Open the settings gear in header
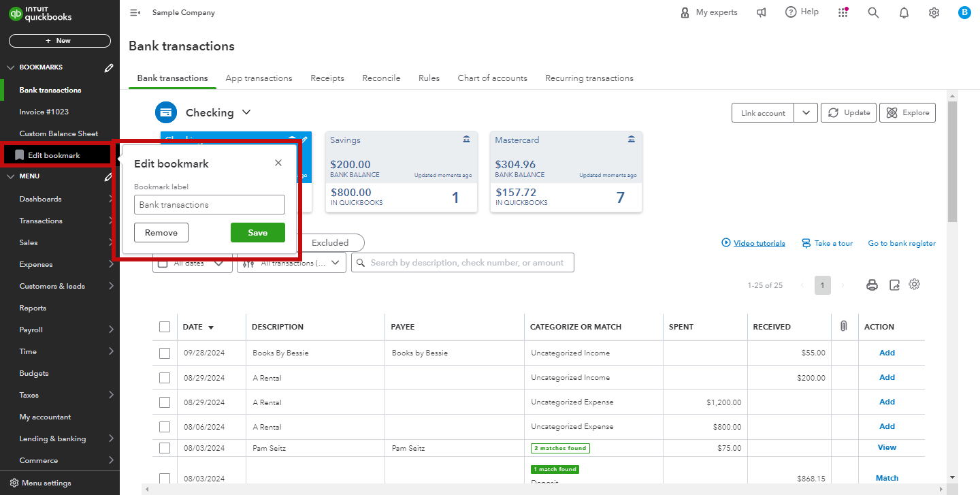This screenshot has width=980, height=495. pos(934,12)
